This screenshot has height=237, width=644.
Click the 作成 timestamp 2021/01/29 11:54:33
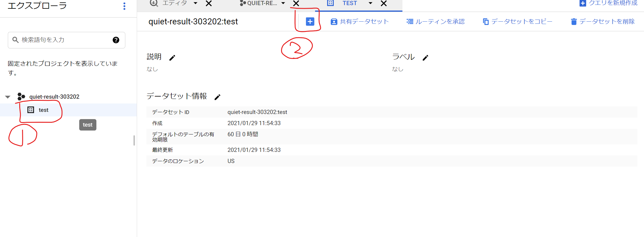[254, 123]
